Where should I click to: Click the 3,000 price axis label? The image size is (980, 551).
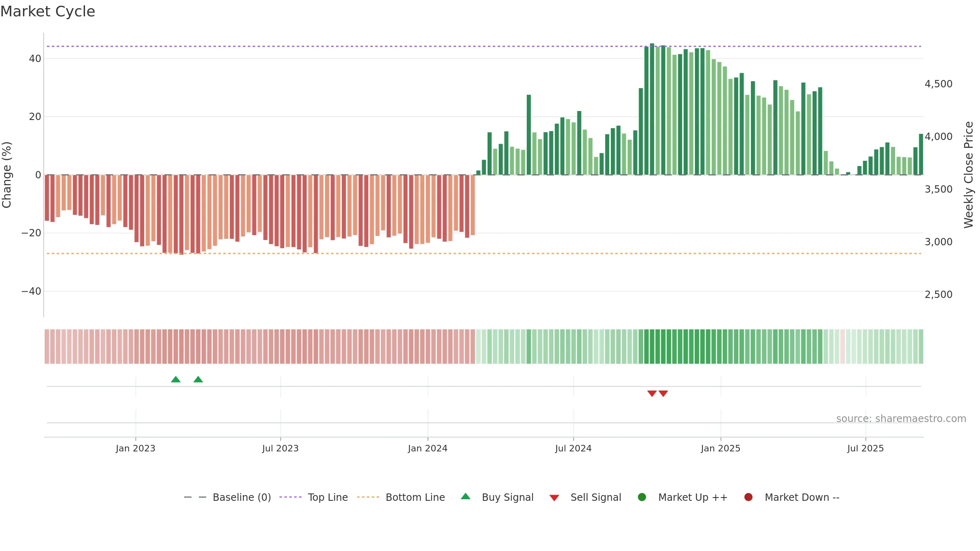[x=938, y=242]
